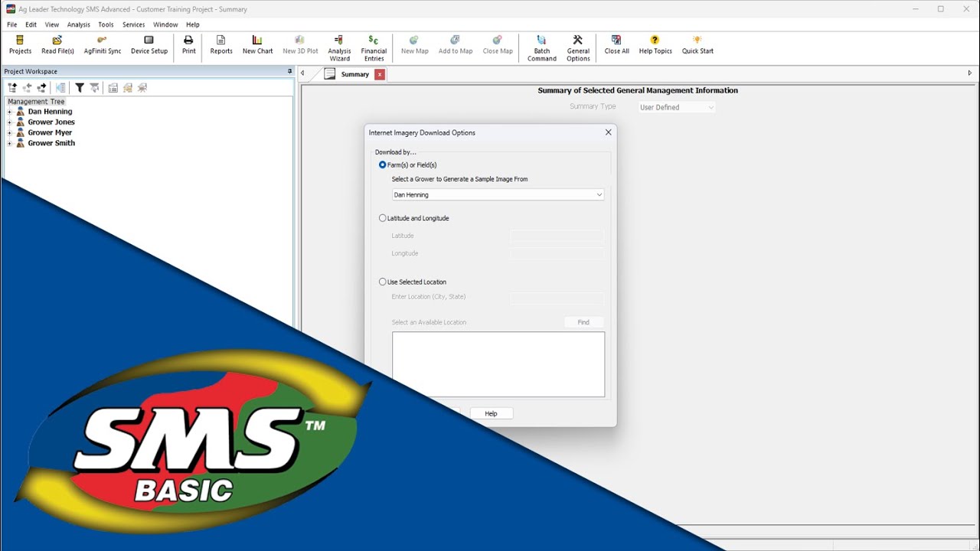980x551 pixels.
Task: Click the Find button
Action: pyautogui.click(x=583, y=322)
